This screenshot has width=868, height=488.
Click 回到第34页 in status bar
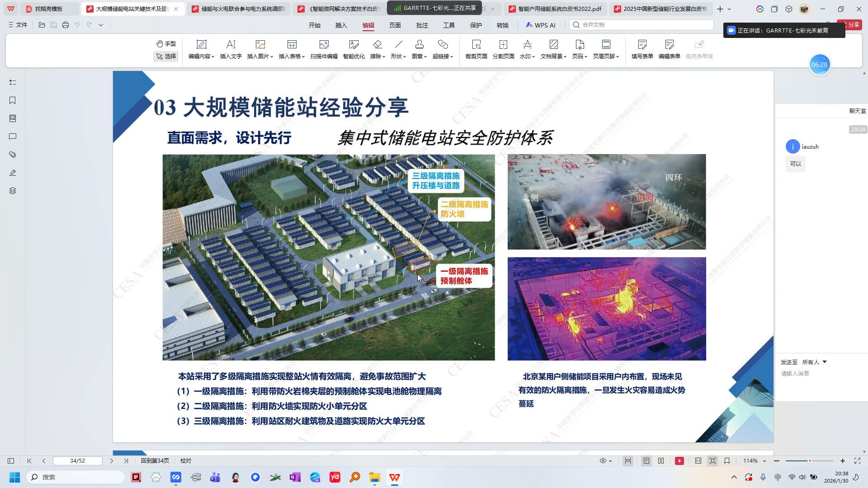click(155, 461)
